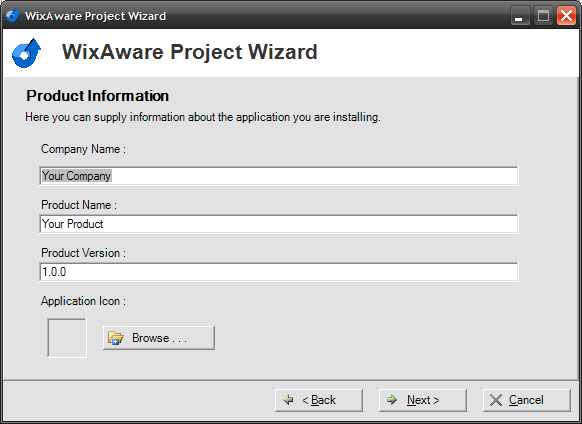Cancel the project wizard

[x=527, y=400]
